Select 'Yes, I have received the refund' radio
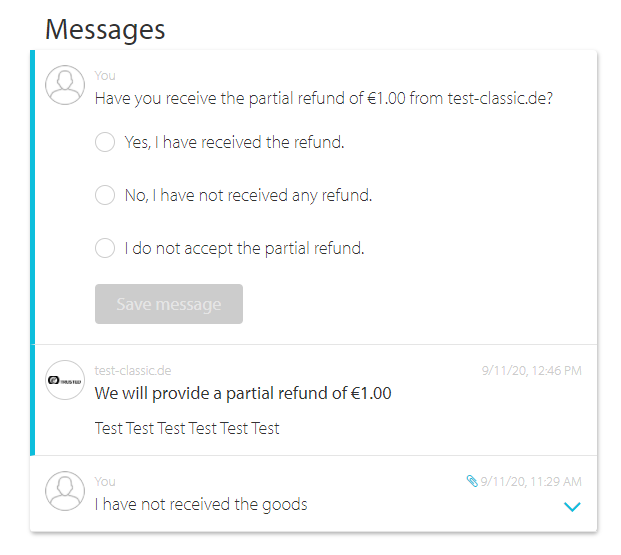This screenshot has height=555, width=621. coord(105,142)
